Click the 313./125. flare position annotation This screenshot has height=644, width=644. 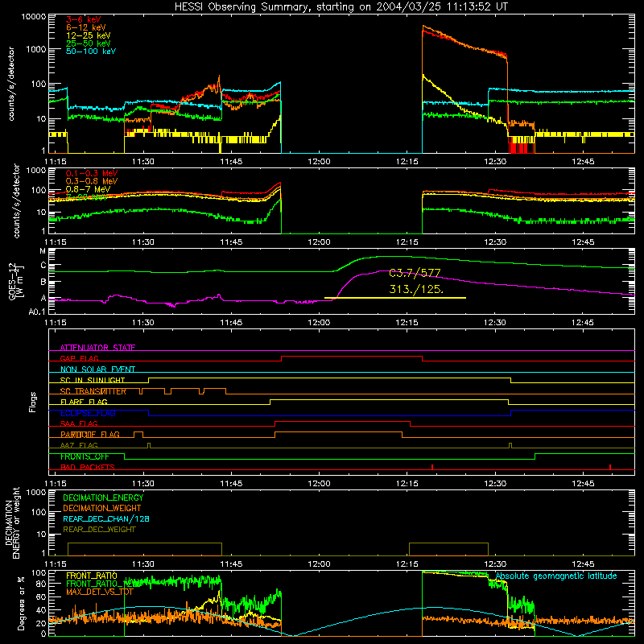coord(416,289)
